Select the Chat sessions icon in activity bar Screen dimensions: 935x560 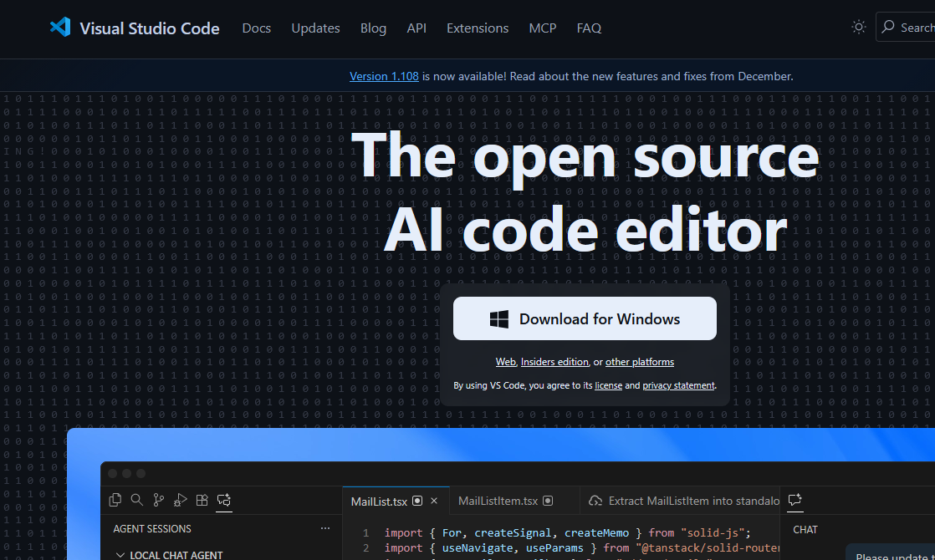tap(223, 500)
